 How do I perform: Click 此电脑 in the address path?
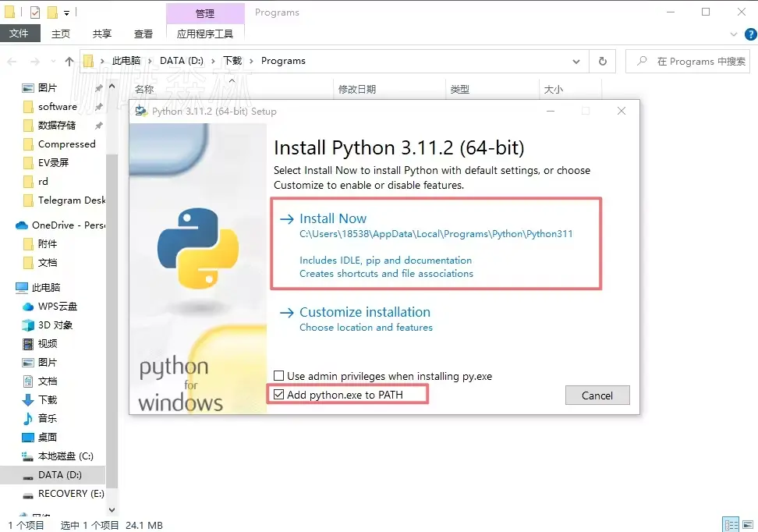click(x=126, y=61)
